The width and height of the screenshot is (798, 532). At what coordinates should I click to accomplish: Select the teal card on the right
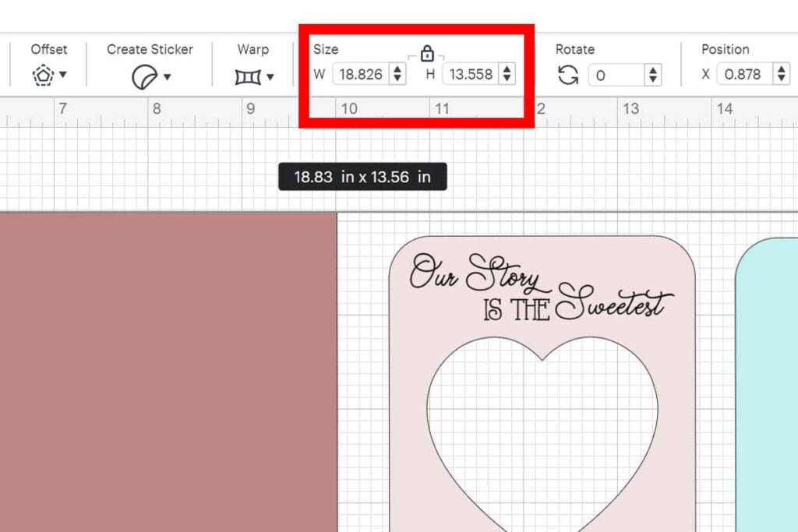pyautogui.click(x=772, y=374)
